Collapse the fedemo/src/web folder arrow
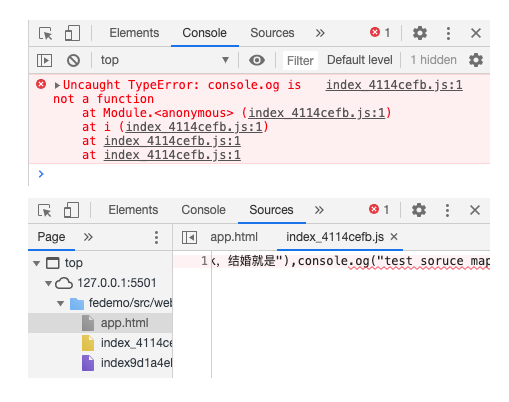509x402 pixels. (x=60, y=304)
